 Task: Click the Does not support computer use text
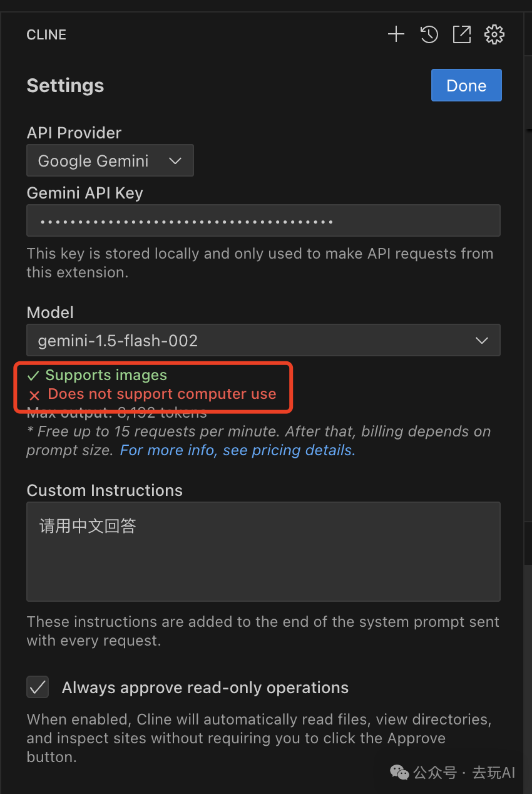(162, 394)
